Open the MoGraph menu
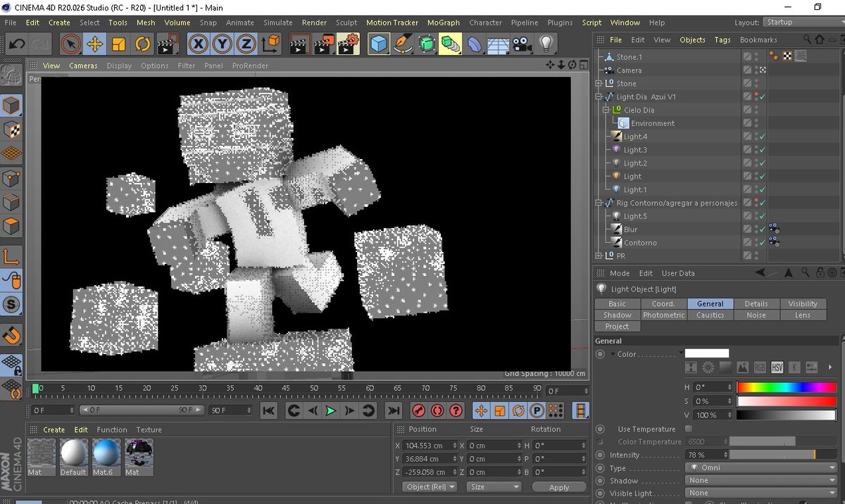This screenshot has width=845, height=504. 444,23
